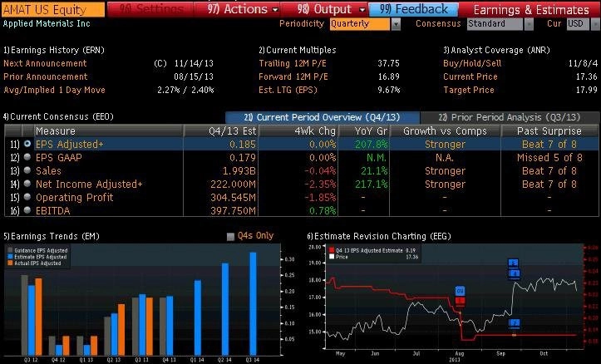
Task: Click the EPS GAAP estimate 0.179
Action: pyautogui.click(x=243, y=157)
